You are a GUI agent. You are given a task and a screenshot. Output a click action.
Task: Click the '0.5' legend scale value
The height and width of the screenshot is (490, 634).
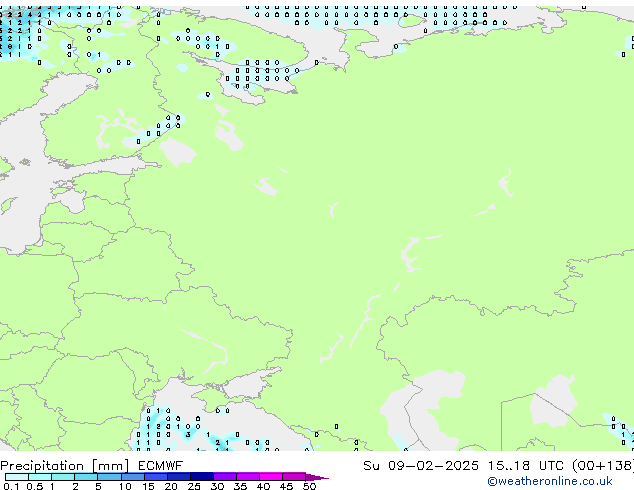tap(35, 486)
